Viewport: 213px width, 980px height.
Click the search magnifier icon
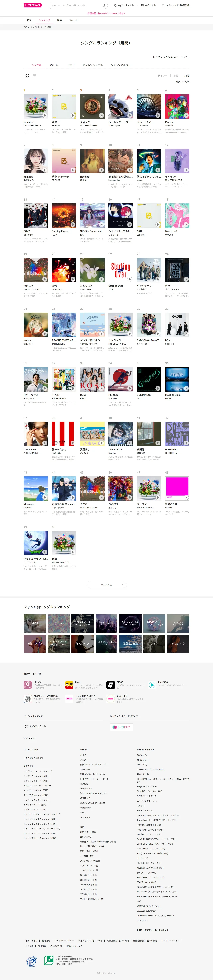pos(103,5)
